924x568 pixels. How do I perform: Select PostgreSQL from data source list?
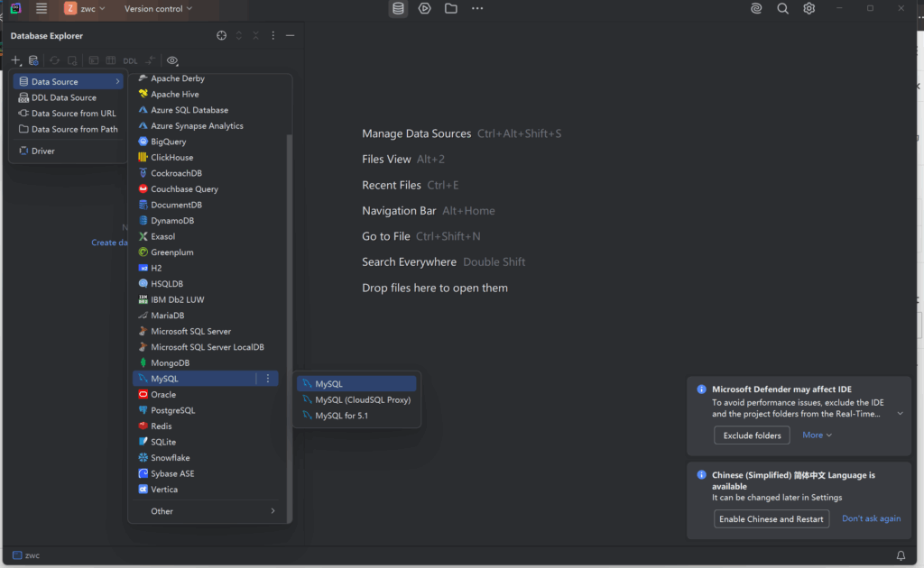(172, 410)
